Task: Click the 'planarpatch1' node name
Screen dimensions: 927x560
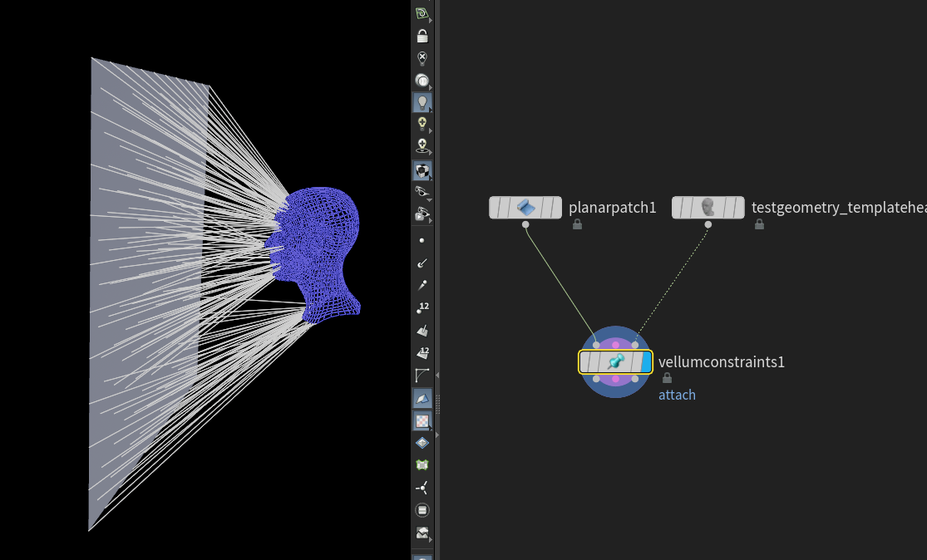Action: 613,208
